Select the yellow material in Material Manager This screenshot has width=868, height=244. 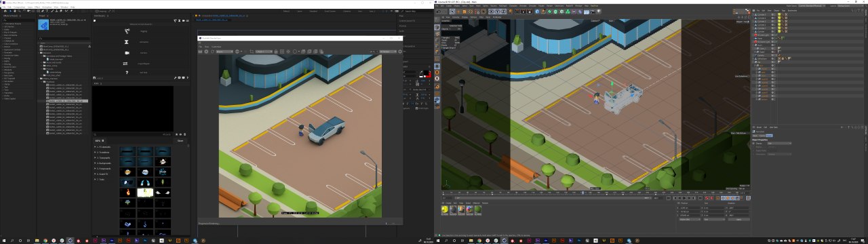pyautogui.click(x=445, y=209)
